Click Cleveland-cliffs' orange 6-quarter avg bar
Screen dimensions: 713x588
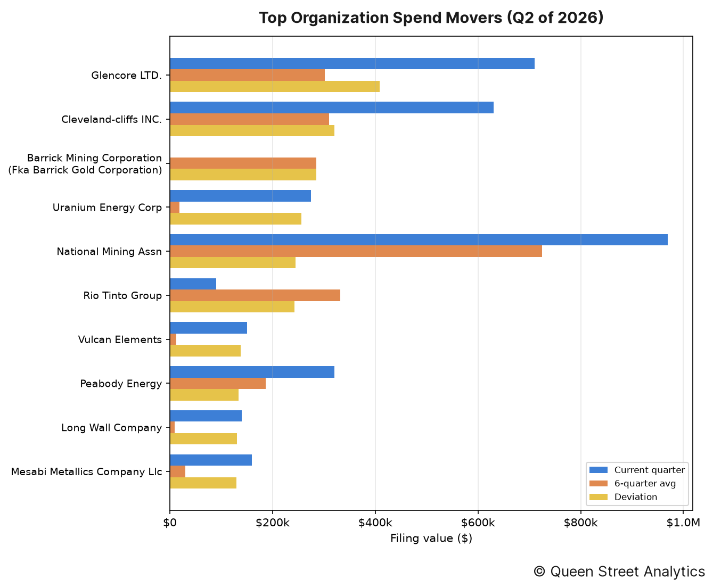pyautogui.click(x=250, y=119)
